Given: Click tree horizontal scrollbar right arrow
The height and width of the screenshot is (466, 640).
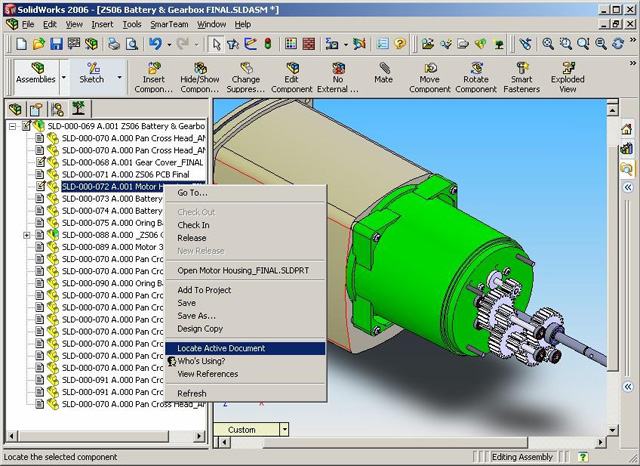Looking at the screenshot, I should click(x=199, y=436).
